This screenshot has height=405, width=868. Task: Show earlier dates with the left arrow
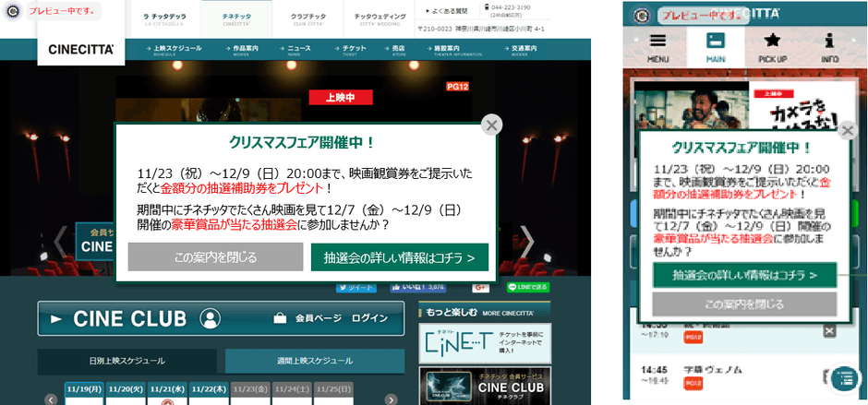tap(51, 399)
